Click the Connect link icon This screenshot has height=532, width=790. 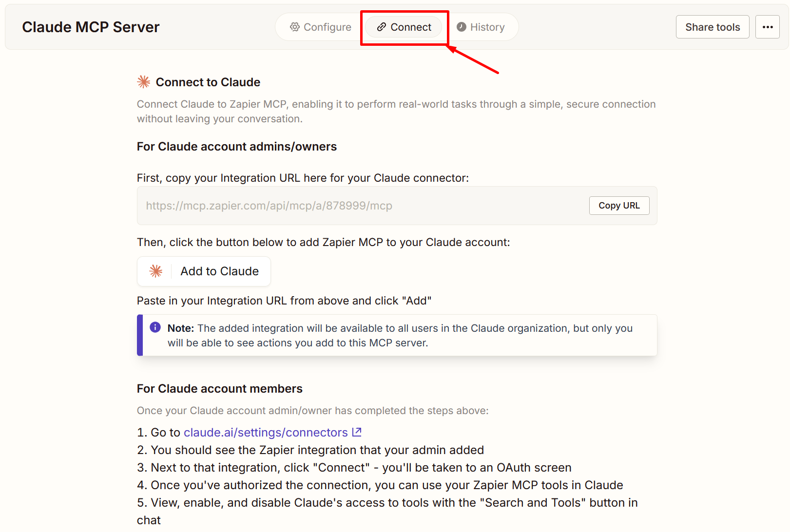coord(382,27)
